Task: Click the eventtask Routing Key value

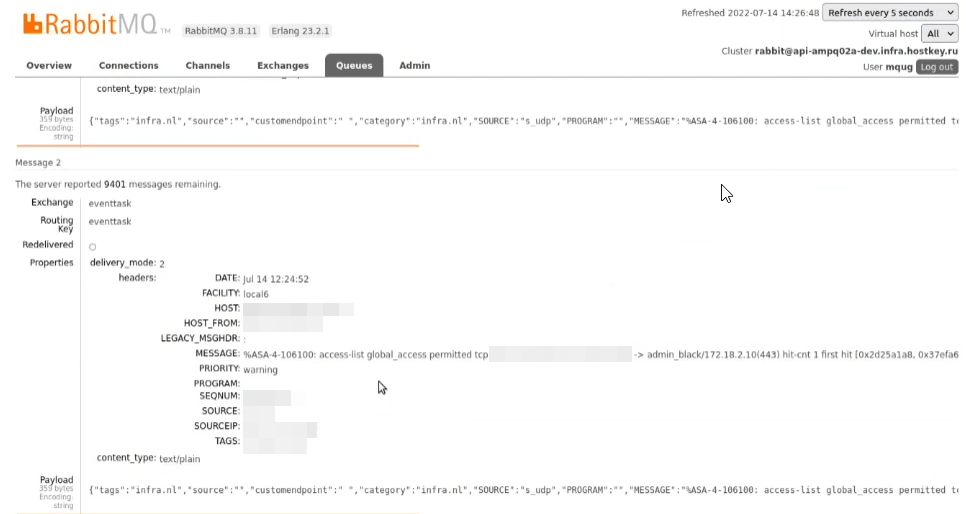Action: point(109,221)
